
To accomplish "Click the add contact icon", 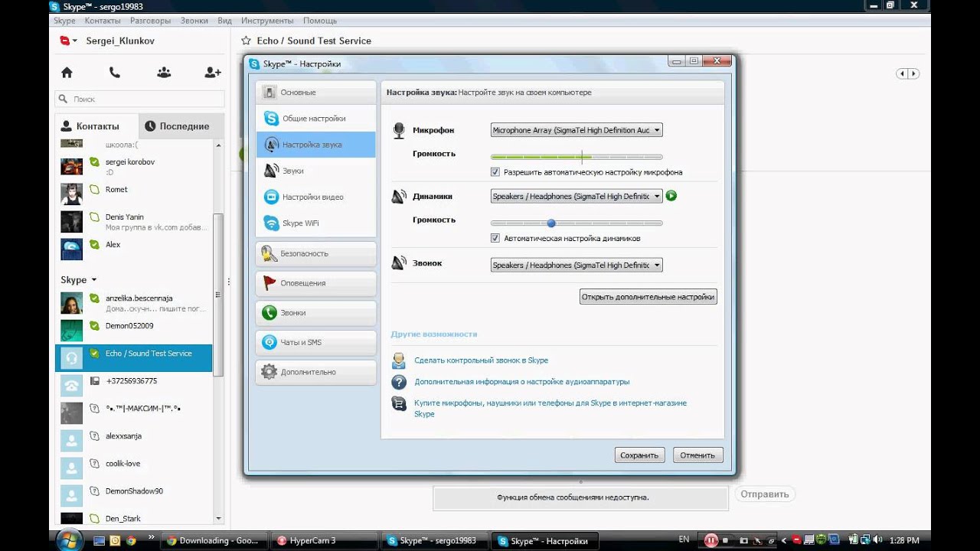I will tap(213, 73).
